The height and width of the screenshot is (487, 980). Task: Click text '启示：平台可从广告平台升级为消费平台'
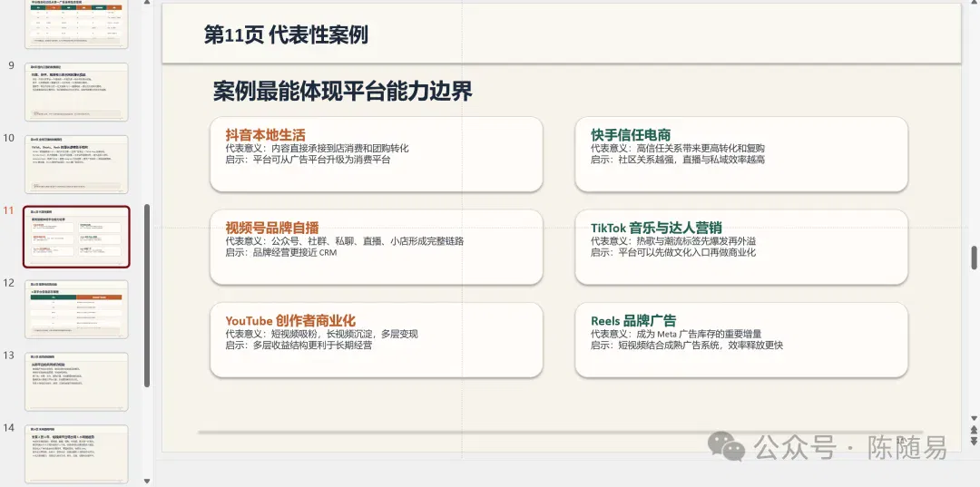point(308,160)
